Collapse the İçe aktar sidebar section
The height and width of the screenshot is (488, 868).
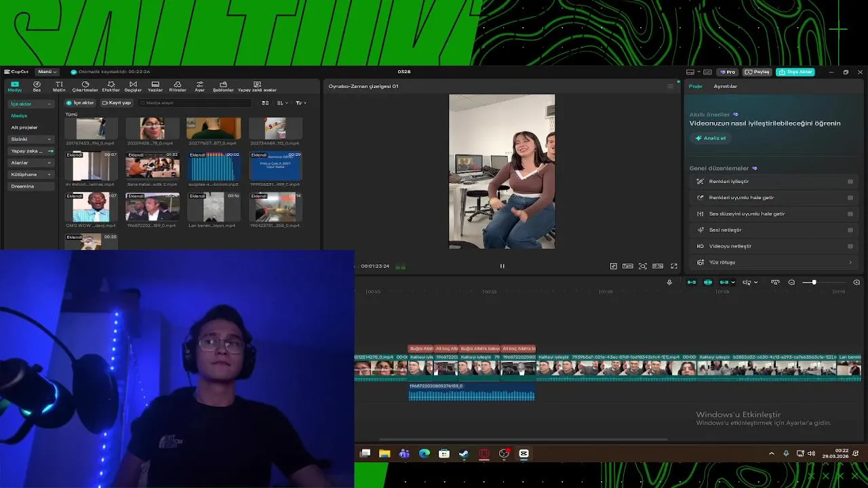coord(31,104)
